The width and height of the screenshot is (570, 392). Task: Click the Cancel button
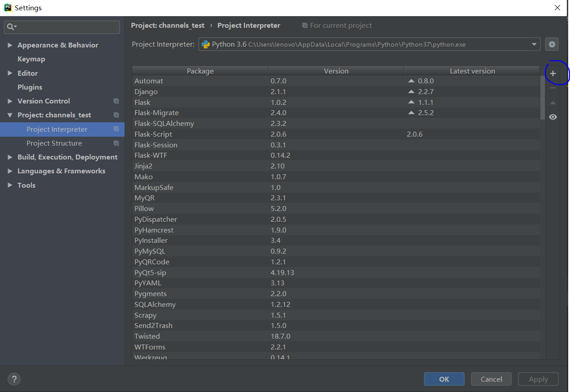point(492,379)
